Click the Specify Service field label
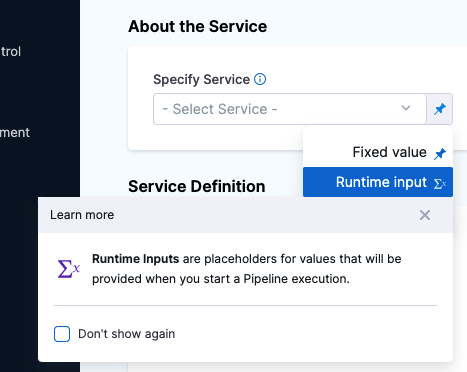 coord(201,79)
